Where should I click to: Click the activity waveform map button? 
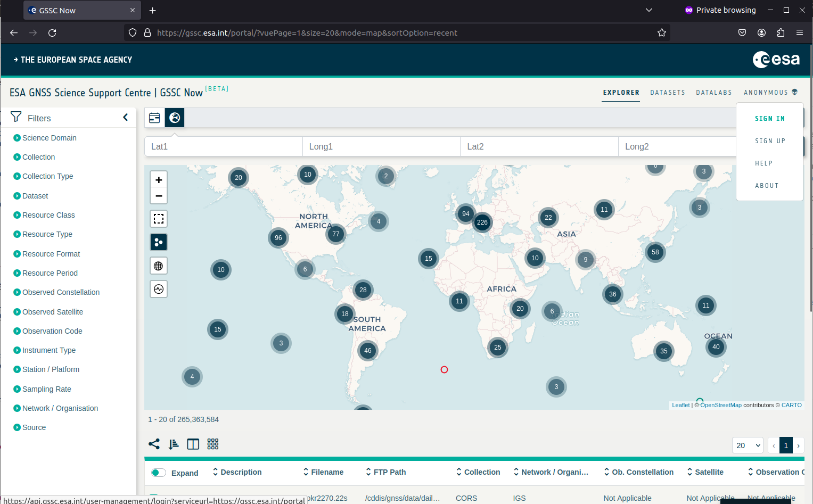[159, 289]
